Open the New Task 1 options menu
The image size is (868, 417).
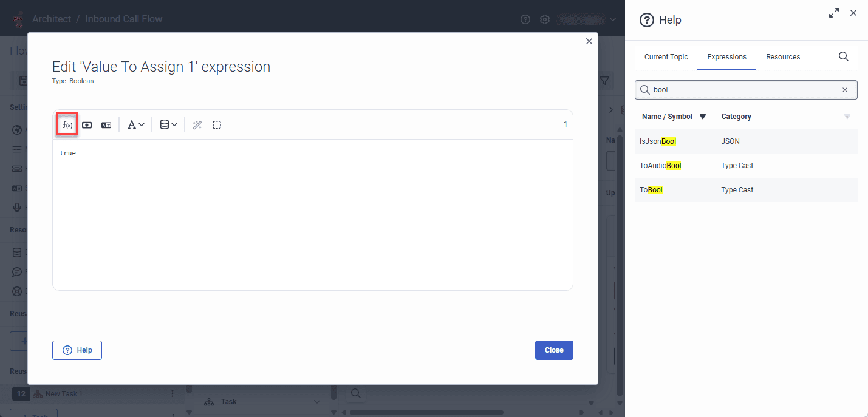coord(172,393)
